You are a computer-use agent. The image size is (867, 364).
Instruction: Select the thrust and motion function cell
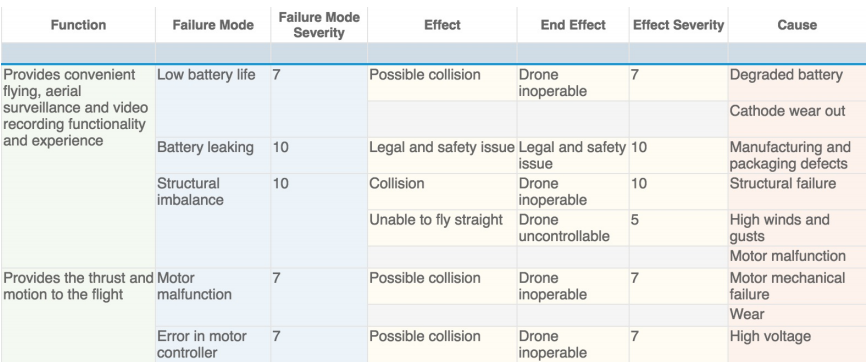tap(78, 316)
